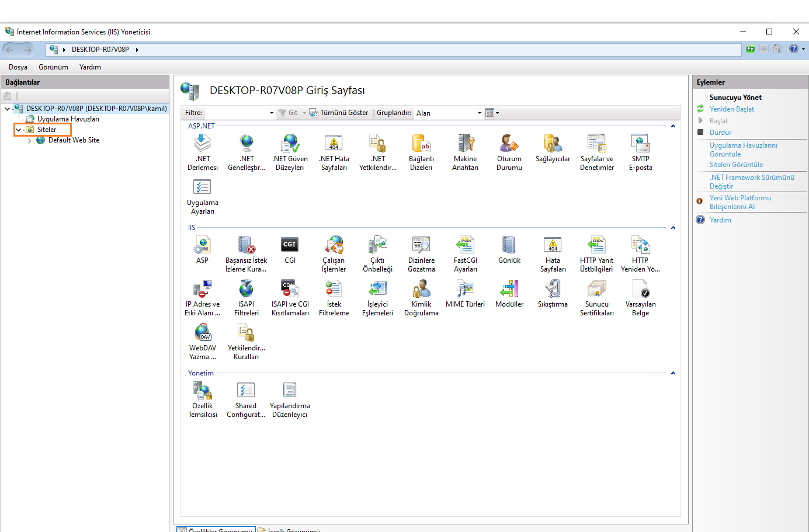Screen dimensions: 809x532
Task: Open the Görünüm menu
Action: pos(53,67)
